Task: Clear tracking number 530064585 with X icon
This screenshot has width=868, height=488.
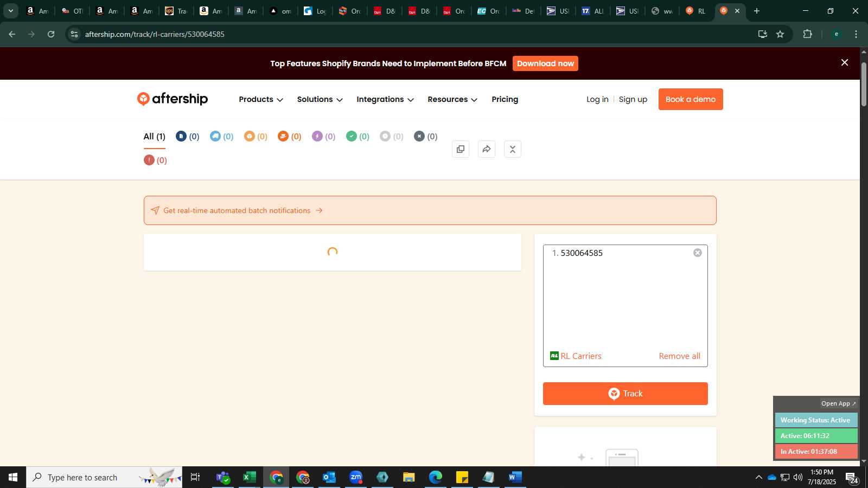Action: [x=698, y=253]
